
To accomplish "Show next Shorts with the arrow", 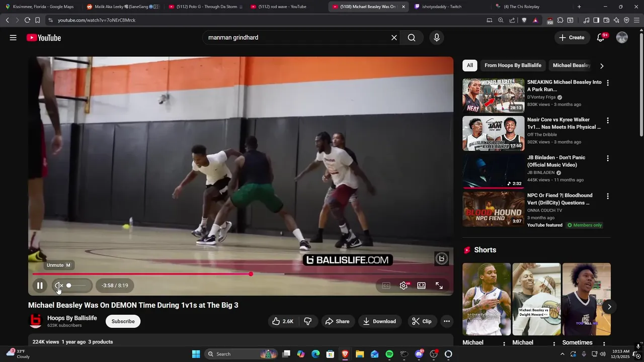I will tap(609, 307).
